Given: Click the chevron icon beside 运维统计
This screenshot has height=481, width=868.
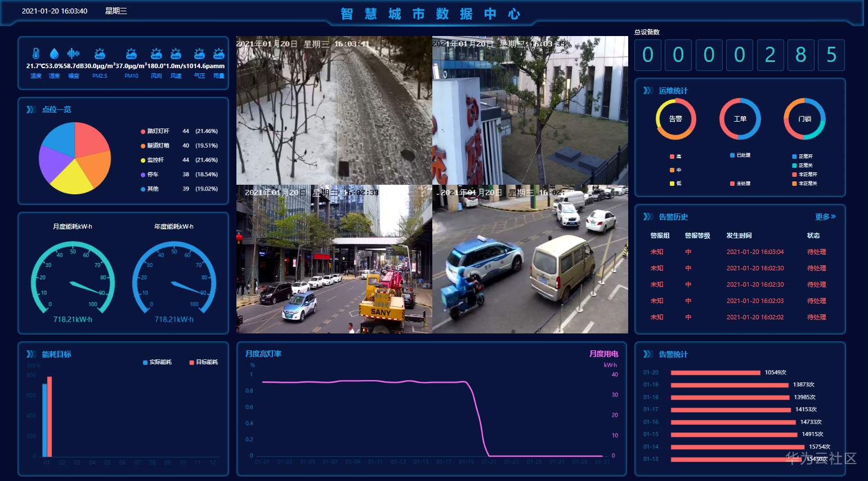Looking at the screenshot, I should pyautogui.click(x=648, y=91).
